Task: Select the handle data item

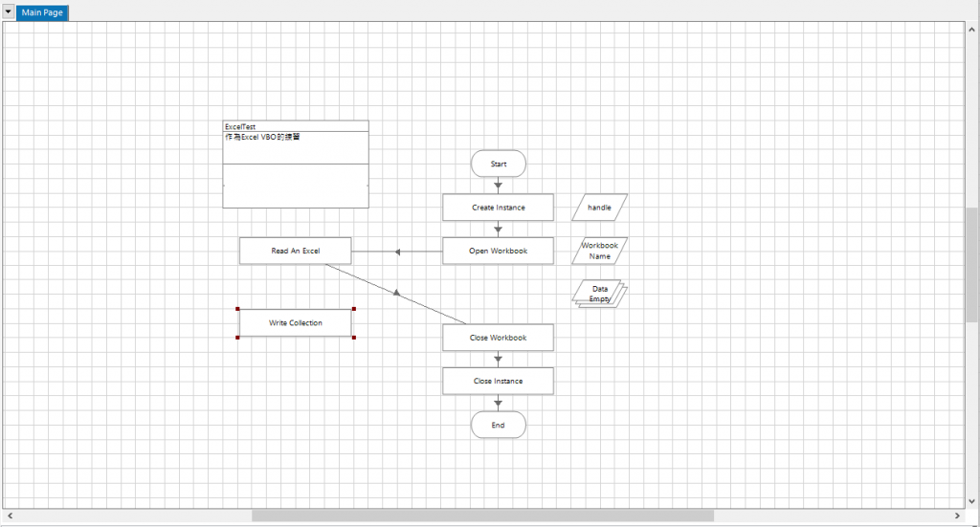Action: click(599, 208)
